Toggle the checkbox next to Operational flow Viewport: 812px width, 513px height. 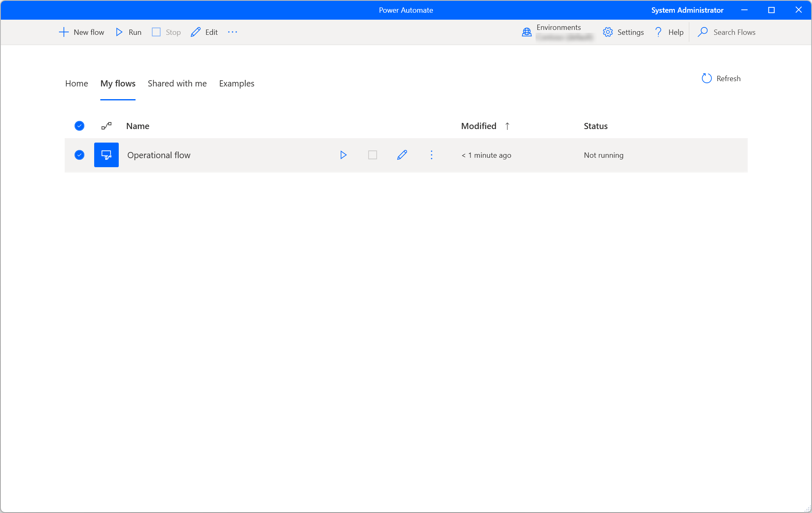pyautogui.click(x=79, y=155)
